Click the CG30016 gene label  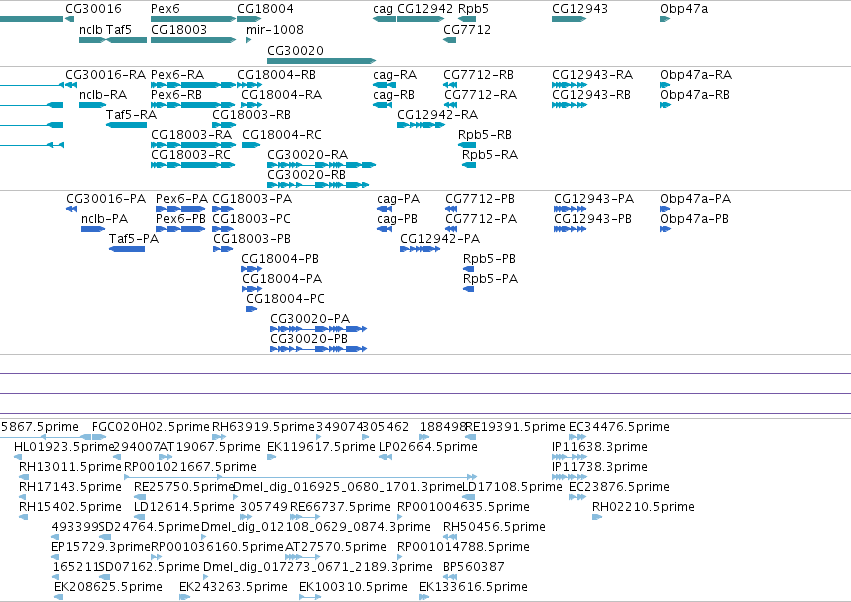(x=93, y=9)
